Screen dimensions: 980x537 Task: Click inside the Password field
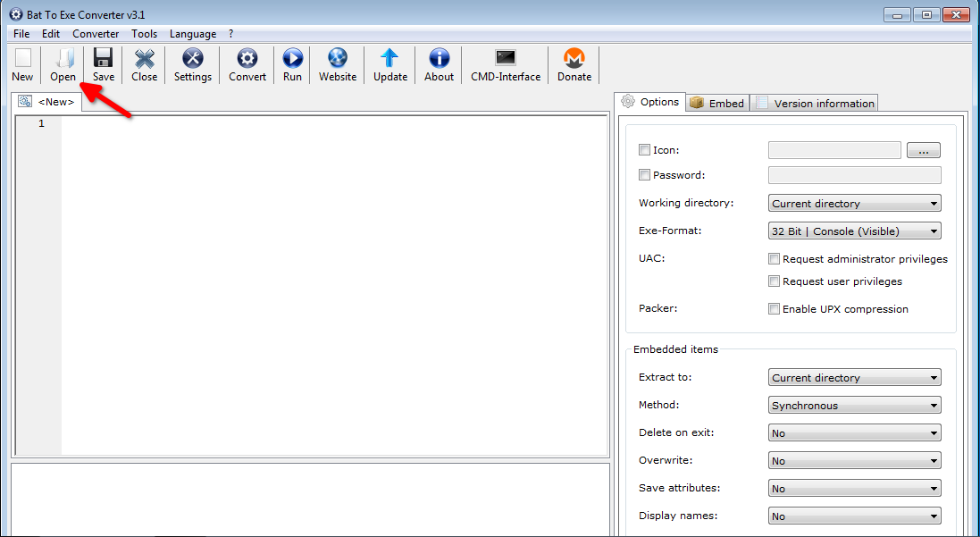(854, 175)
